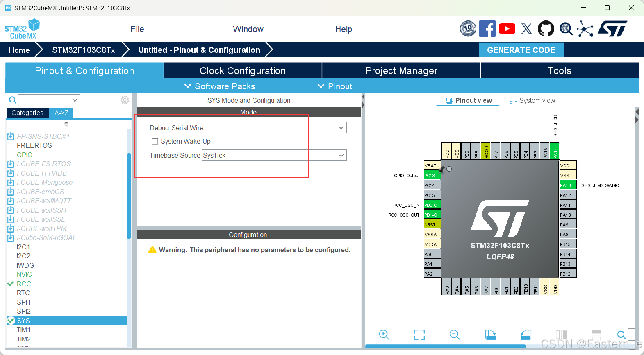Image resolution: width=644 pixels, height=355 pixels.
Task: Select the I2C1 peripheral
Action: (23, 247)
